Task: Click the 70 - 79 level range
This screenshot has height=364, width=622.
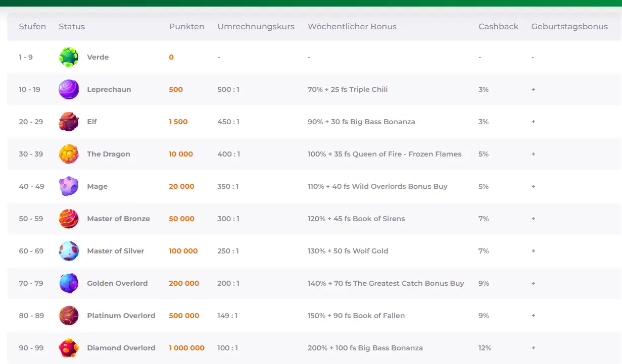Action: [x=31, y=283]
